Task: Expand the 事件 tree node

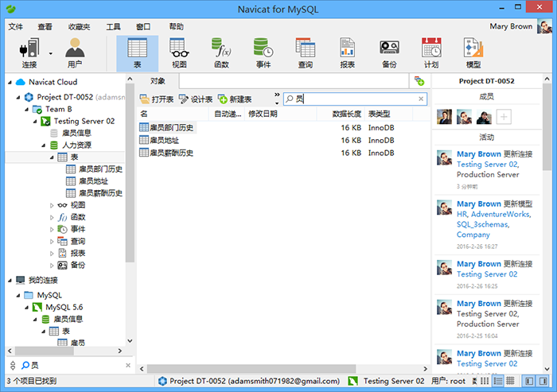Action: (x=52, y=229)
